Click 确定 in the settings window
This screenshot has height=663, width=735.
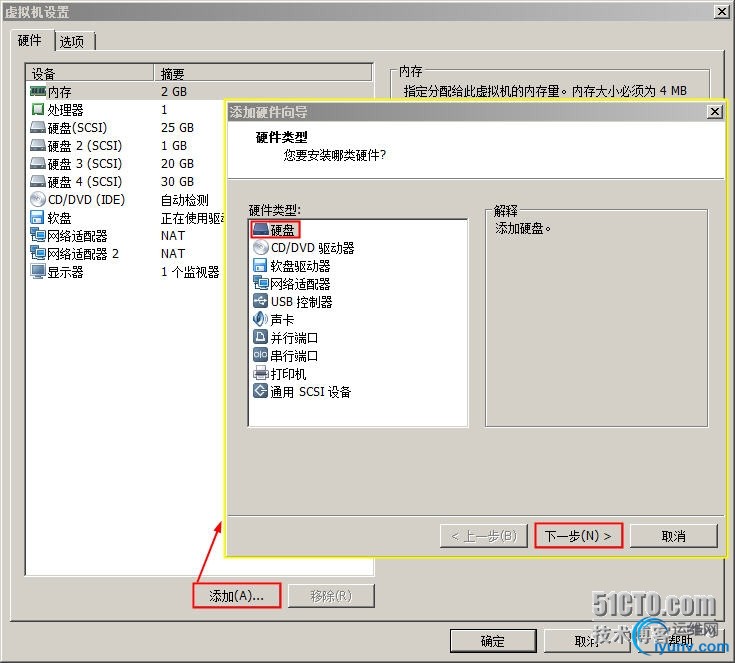click(x=493, y=640)
